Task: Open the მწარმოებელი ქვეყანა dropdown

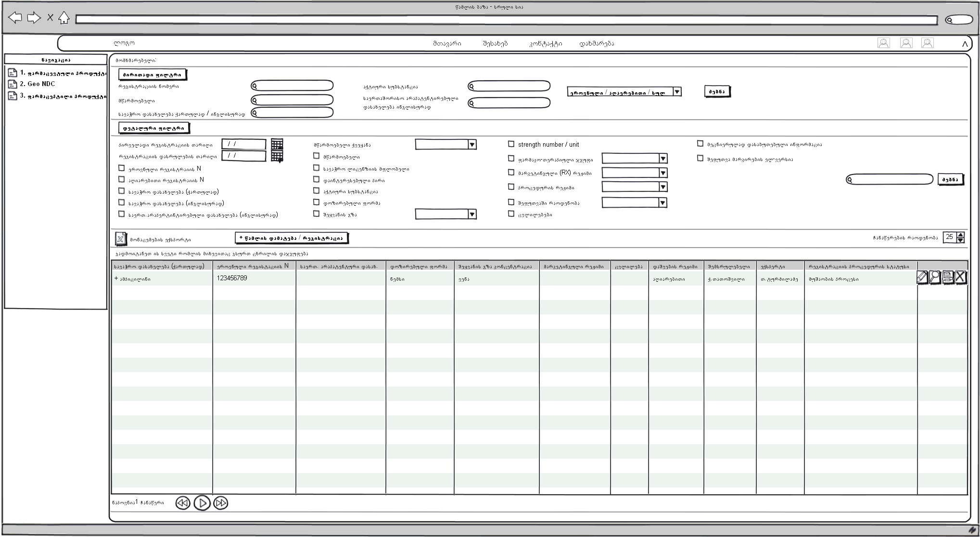Action: click(472, 145)
